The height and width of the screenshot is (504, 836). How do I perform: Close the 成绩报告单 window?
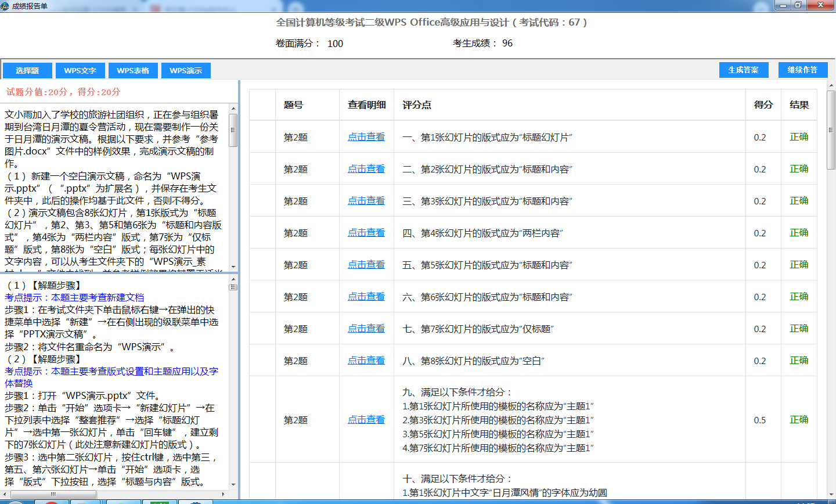(x=820, y=5)
